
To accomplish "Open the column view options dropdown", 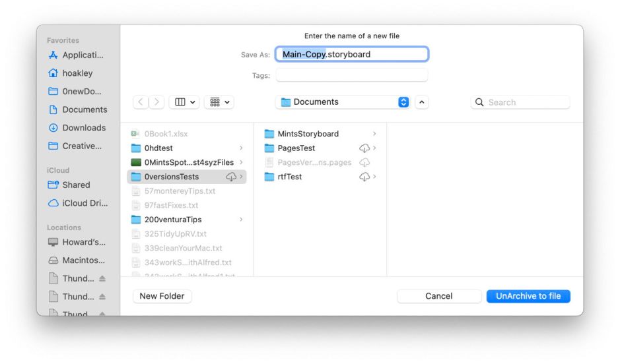I will [184, 102].
